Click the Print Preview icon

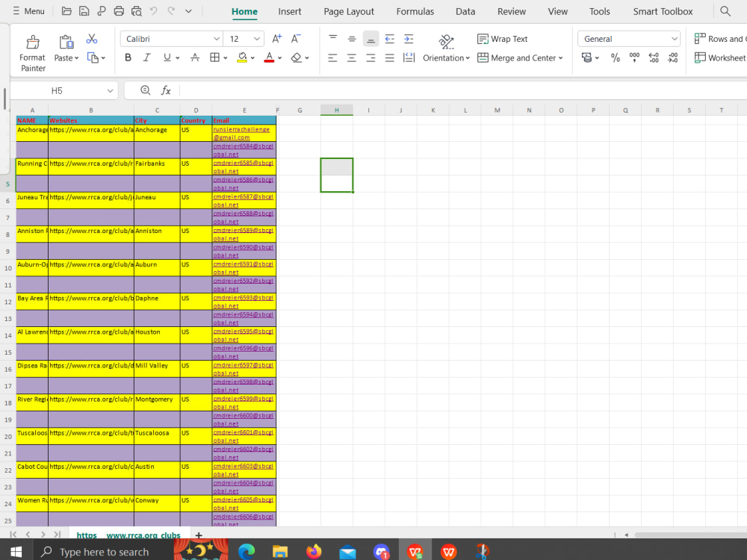[137, 11]
